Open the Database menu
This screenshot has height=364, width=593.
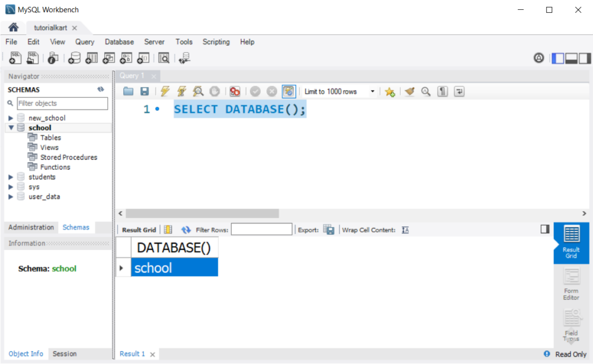click(119, 42)
